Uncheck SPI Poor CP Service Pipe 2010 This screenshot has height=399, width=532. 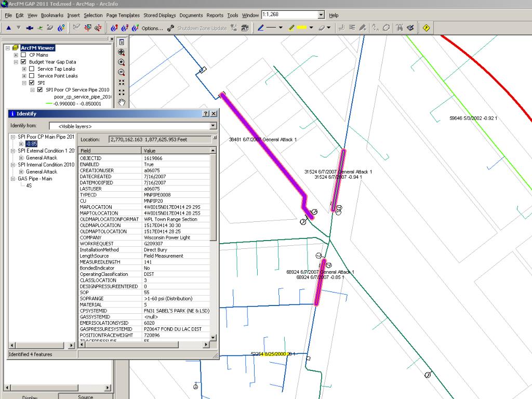pos(40,89)
